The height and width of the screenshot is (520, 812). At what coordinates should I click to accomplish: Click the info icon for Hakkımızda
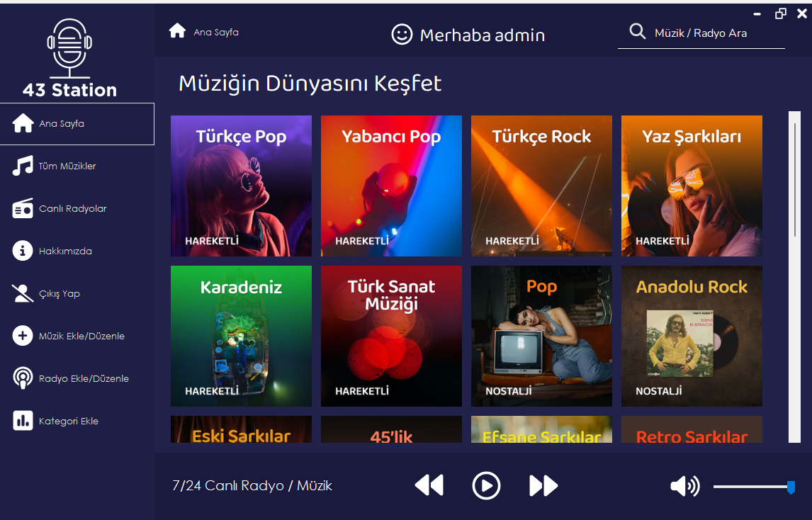tap(23, 251)
